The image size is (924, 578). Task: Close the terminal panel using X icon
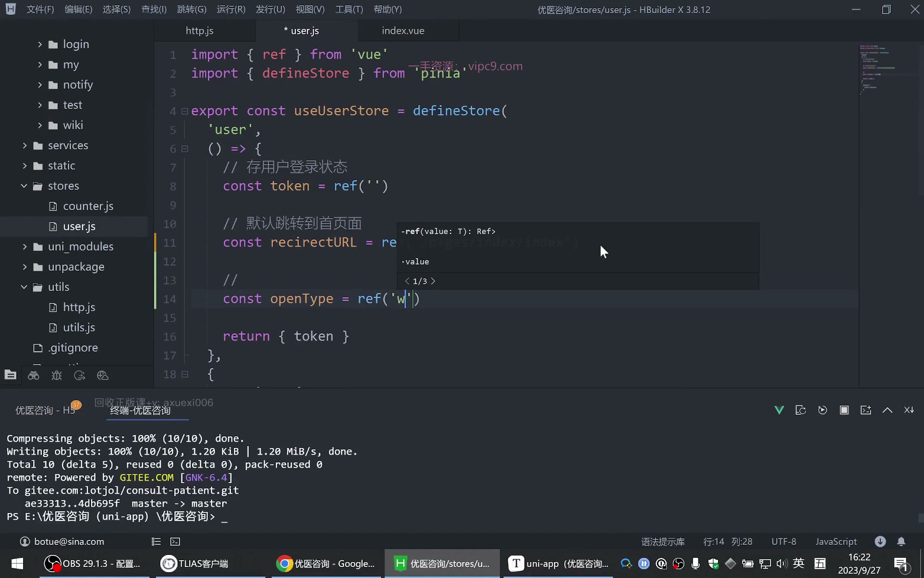pos(909,410)
